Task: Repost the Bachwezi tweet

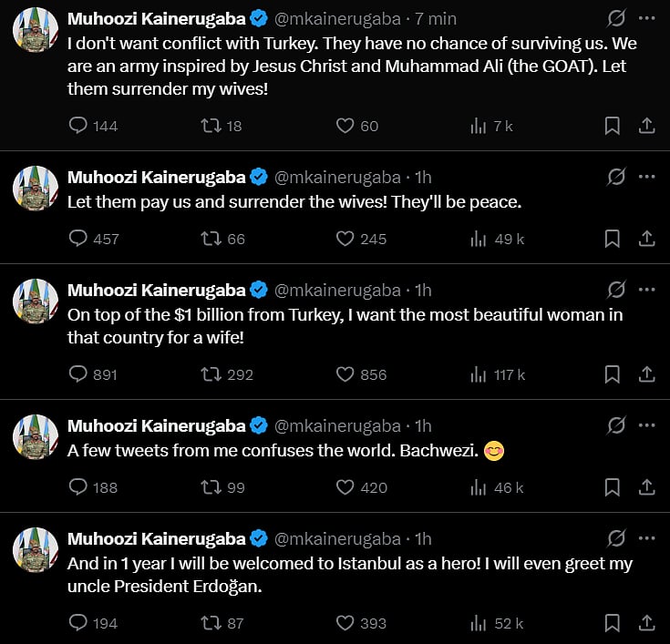Action: [x=211, y=487]
